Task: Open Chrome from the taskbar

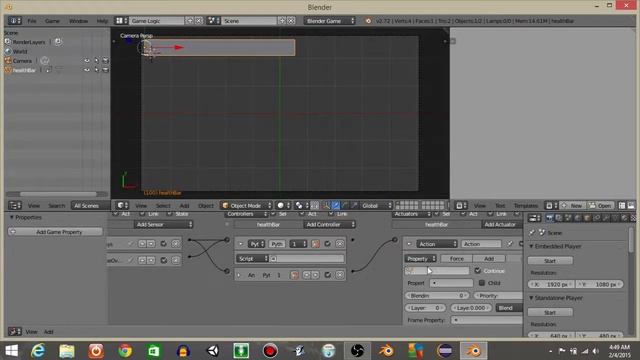Action: click(125, 351)
